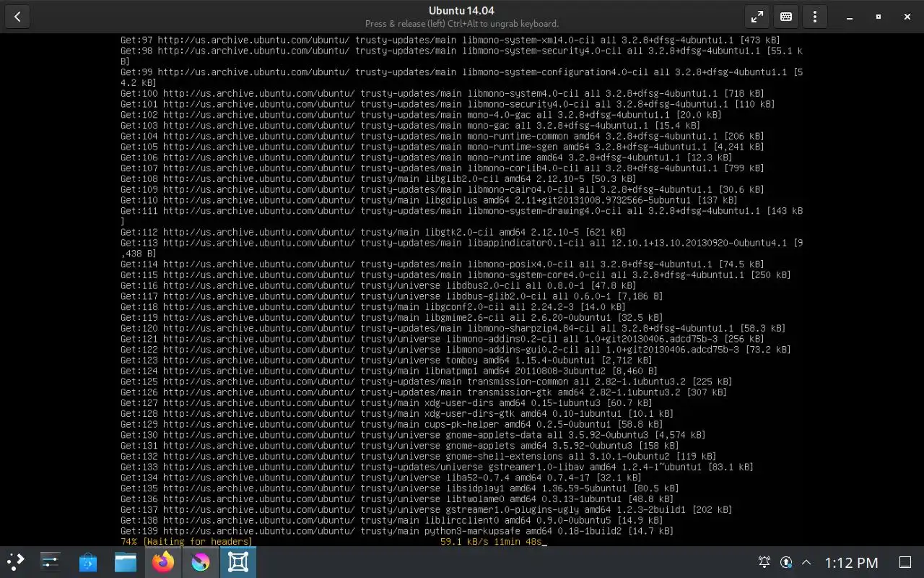Open the keyboard shortcuts button in the header

pyautogui.click(x=786, y=17)
